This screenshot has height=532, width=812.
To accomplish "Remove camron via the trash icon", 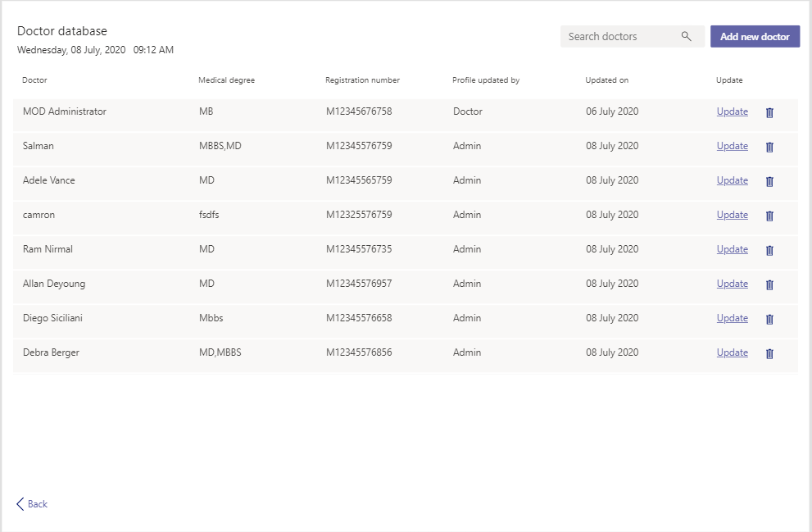I will [769, 216].
